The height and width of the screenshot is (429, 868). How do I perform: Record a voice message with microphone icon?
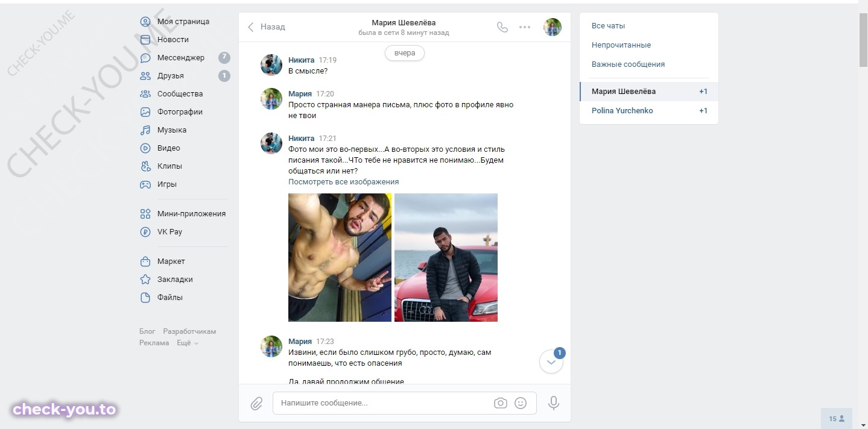point(554,403)
